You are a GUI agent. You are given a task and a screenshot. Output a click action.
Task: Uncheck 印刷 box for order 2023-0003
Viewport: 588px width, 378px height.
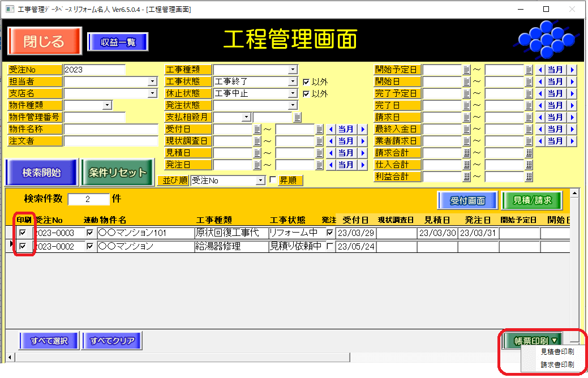tap(23, 233)
